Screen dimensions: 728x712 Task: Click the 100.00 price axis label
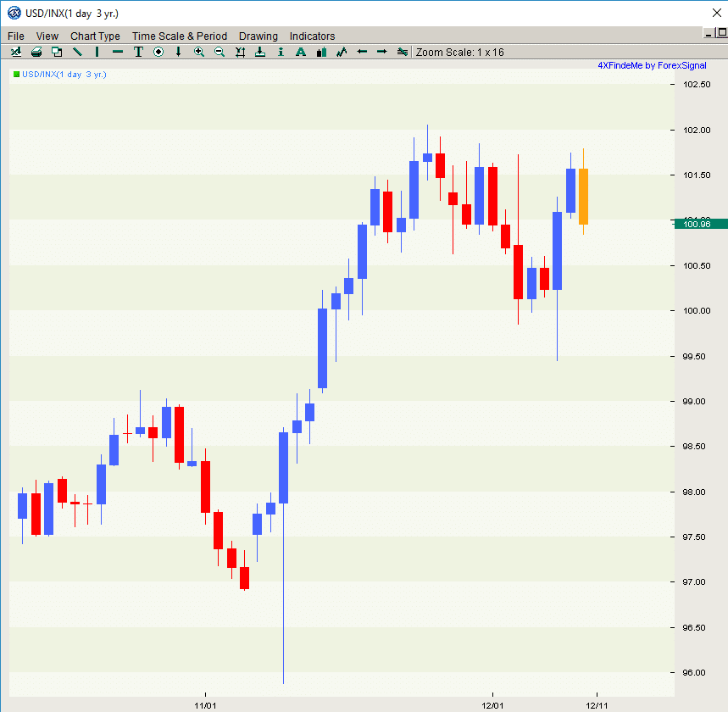coord(697,311)
